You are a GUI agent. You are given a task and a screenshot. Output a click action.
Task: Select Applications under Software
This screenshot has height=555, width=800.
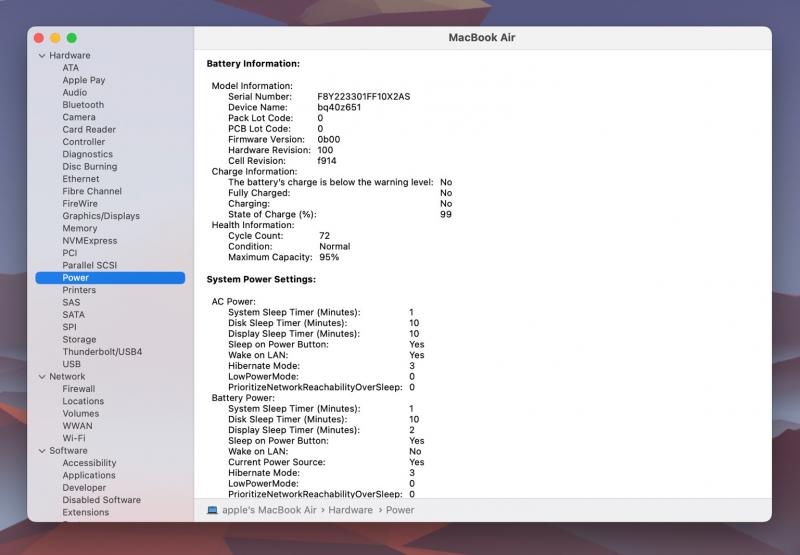(89, 475)
